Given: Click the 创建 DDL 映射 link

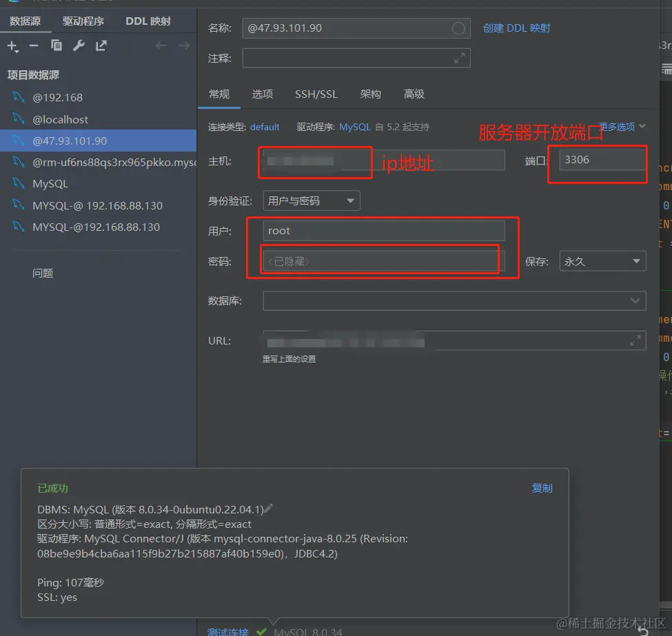Looking at the screenshot, I should (x=516, y=28).
